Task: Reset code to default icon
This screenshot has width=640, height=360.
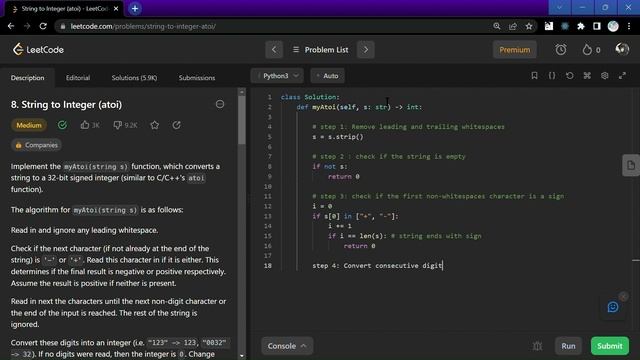Action: [569, 76]
